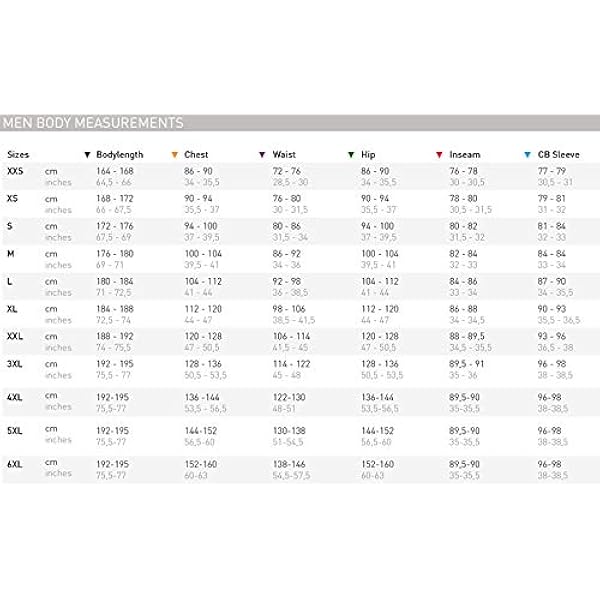Select the XS size row label
This screenshot has width=600, height=600.
tap(13, 200)
